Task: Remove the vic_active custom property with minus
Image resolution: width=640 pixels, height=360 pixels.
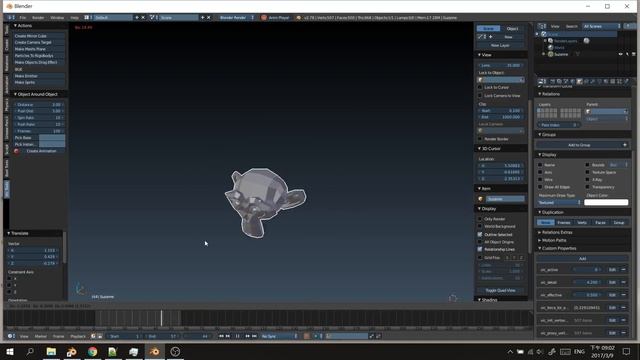Action: [x=623, y=270]
